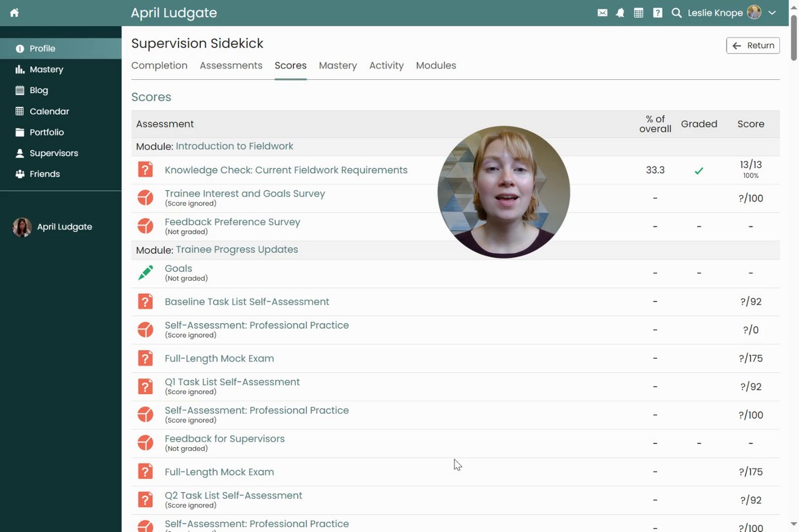This screenshot has height=532, width=799.
Task: Click April Ludgate's avatar in sidebar
Action: 22,227
